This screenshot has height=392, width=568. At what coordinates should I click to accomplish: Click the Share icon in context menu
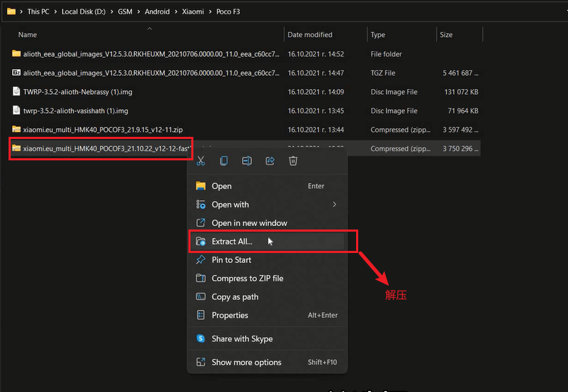point(270,160)
